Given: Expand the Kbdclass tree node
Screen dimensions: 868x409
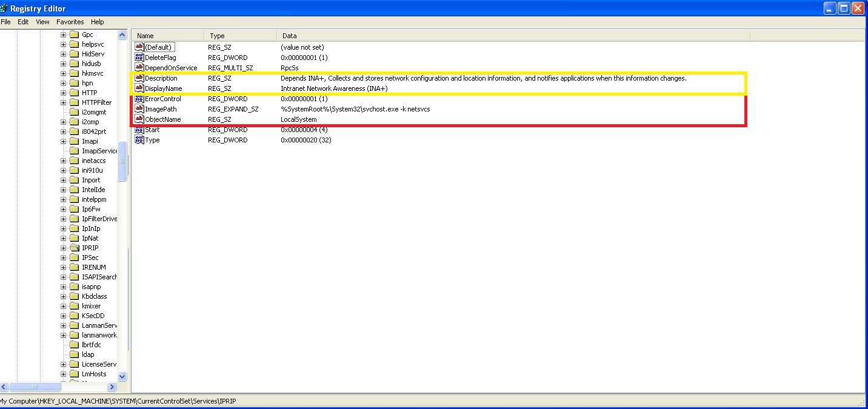Looking at the screenshot, I should coord(63,296).
